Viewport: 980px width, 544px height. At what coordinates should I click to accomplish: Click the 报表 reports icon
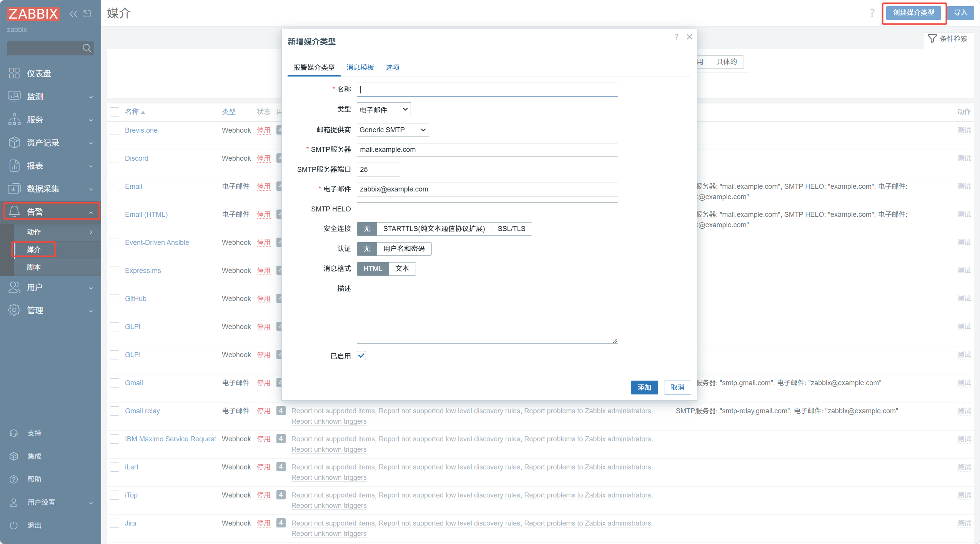pos(14,165)
